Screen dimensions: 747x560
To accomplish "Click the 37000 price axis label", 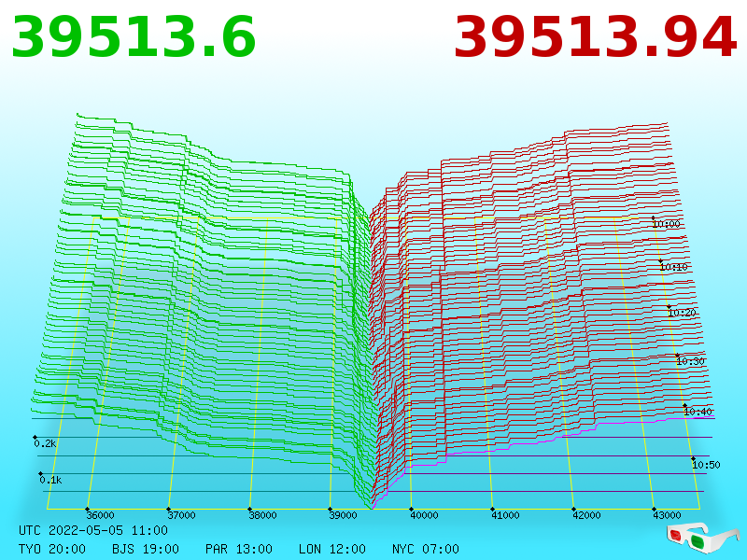I will tap(181, 515).
